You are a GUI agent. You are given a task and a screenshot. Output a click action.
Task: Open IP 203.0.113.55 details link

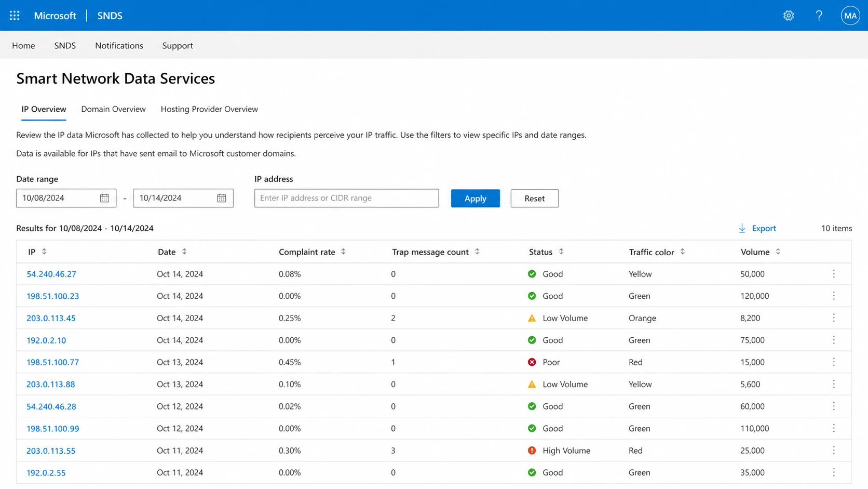51,451
